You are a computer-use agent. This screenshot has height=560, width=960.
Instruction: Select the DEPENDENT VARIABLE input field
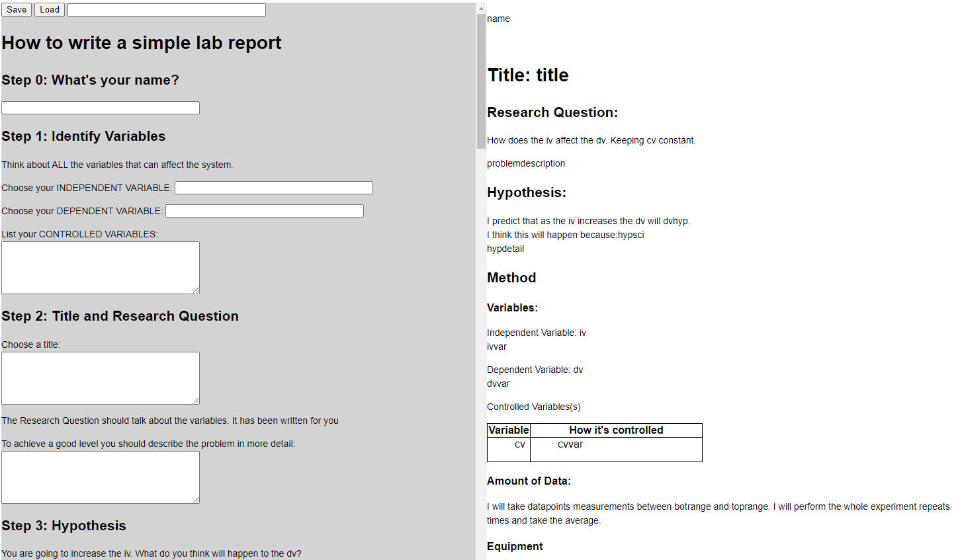coord(265,211)
